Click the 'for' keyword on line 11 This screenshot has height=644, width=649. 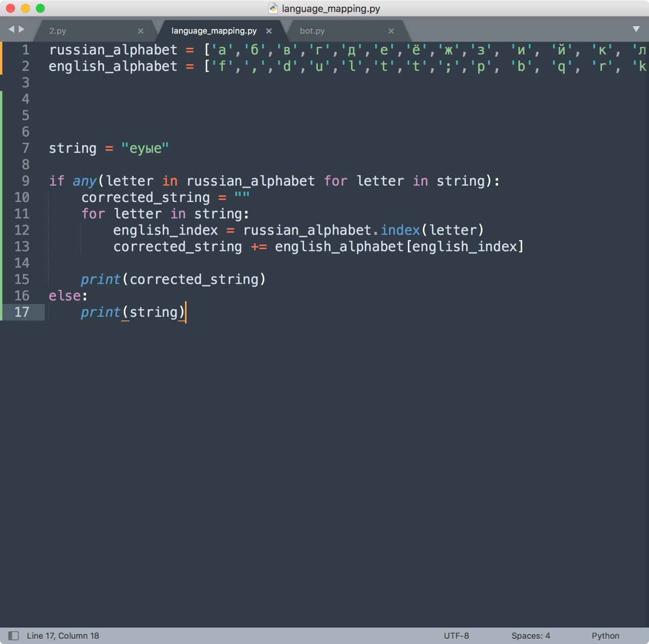[93, 213]
